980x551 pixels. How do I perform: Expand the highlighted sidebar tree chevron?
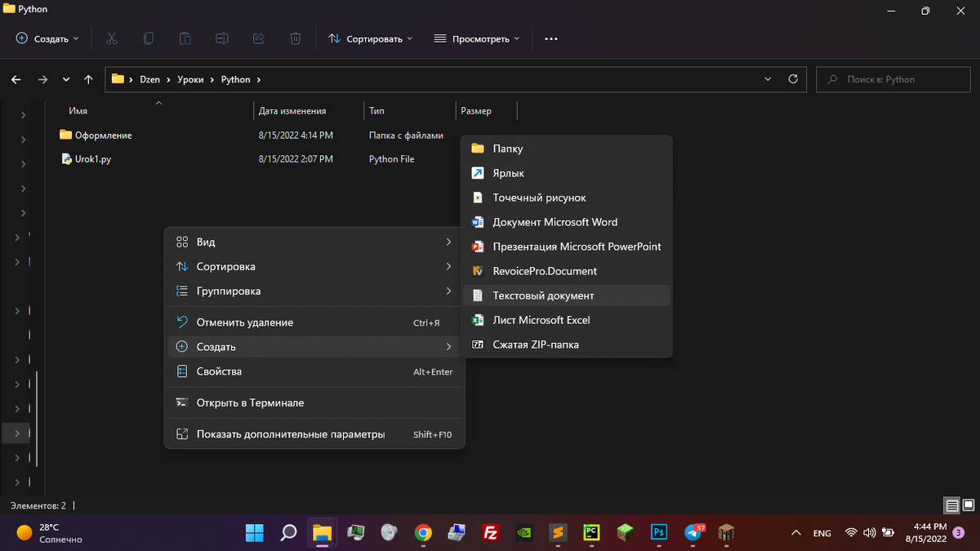pos(17,433)
